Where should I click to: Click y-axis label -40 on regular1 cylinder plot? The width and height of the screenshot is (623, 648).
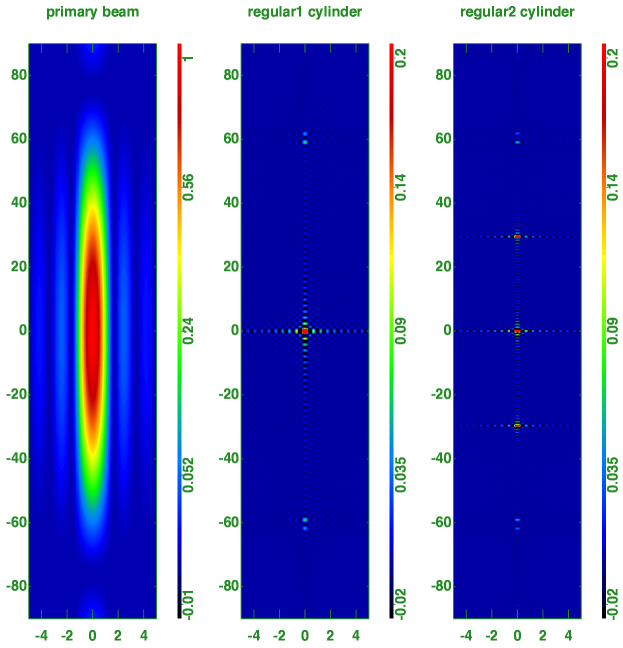point(229,458)
